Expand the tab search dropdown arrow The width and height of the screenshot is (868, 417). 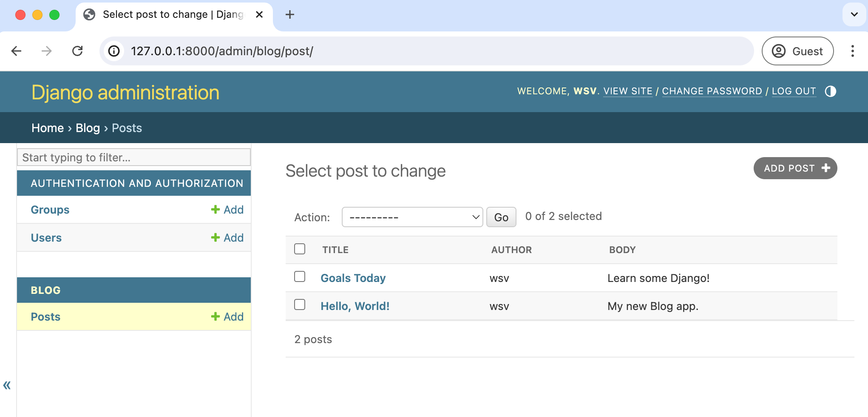point(854,14)
